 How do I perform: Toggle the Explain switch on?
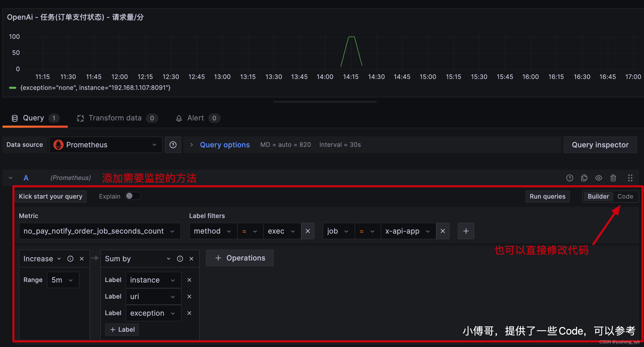pos(131,196)
